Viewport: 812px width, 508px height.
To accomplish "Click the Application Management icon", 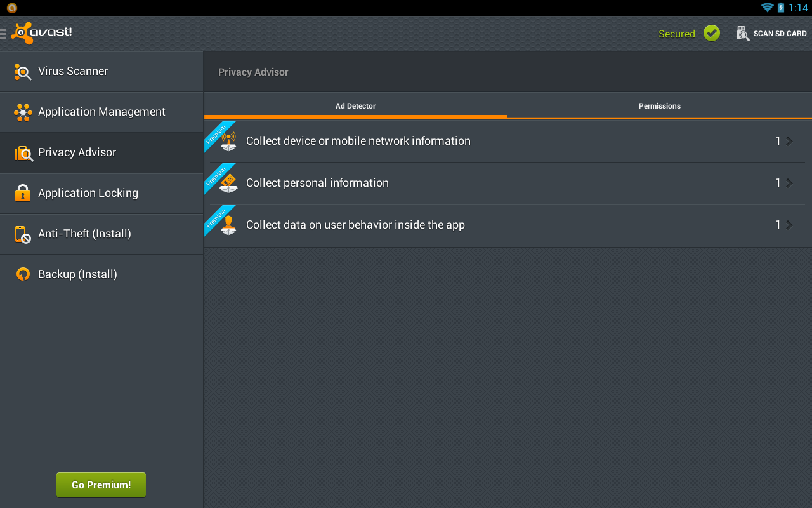I will point(23,112).
